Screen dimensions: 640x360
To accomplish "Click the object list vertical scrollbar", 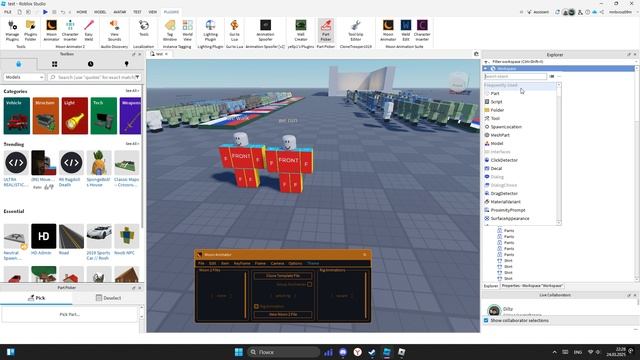I will (559, 153).
